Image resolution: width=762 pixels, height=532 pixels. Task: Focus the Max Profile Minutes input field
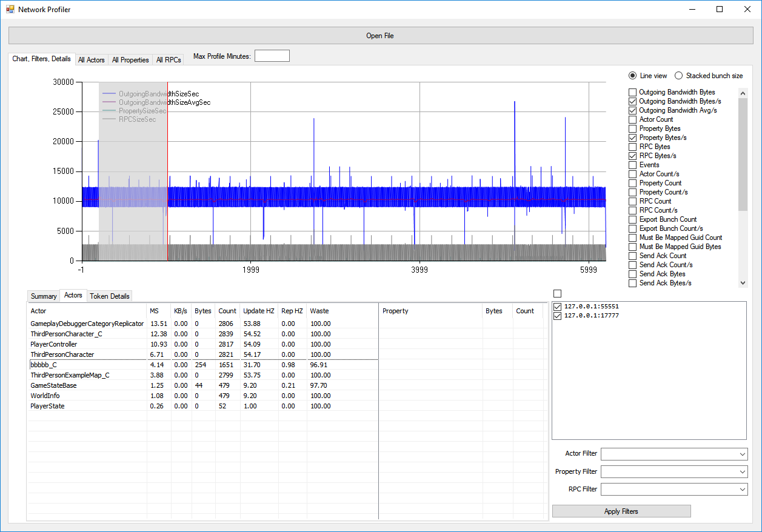click(x=272, y=56)
